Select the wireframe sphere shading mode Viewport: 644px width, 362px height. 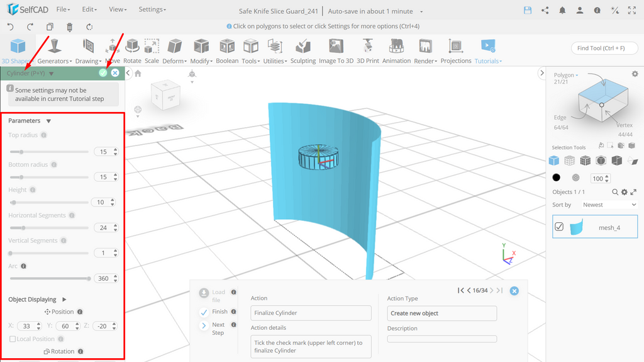pyautogui.click(x=576, y=178)
